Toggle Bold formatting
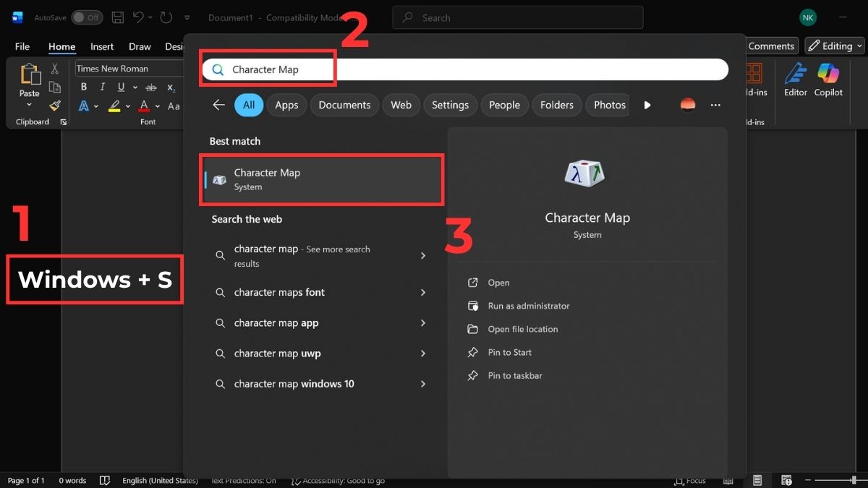 point(84,87)
